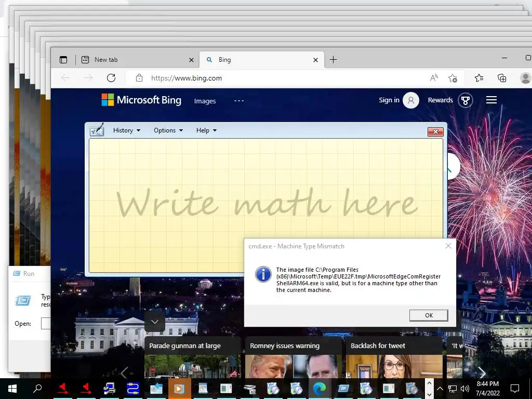Open Bing Images link
Screen dimensions: 532x399
[x=205, y=101]
